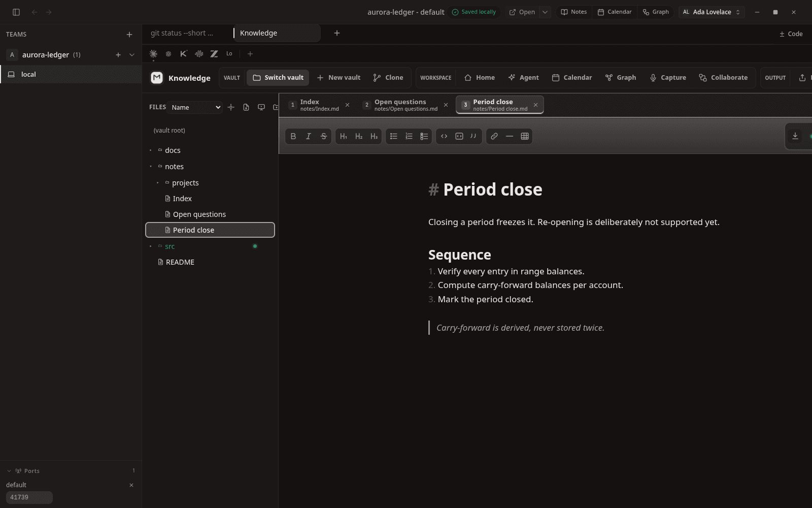
Task: Expand the docs folder
Action: 151,150
